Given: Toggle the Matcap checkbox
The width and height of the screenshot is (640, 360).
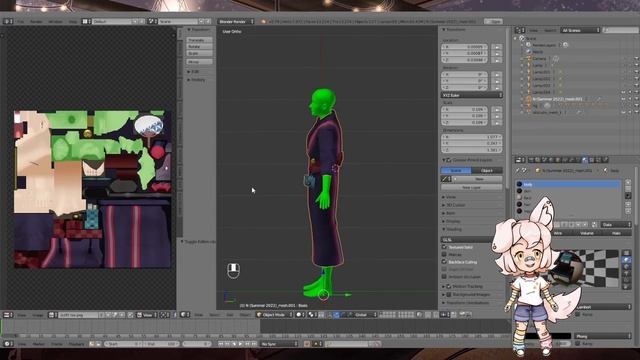Looking at the screenshot, I should pyautogui.click(x=444, y=254).
